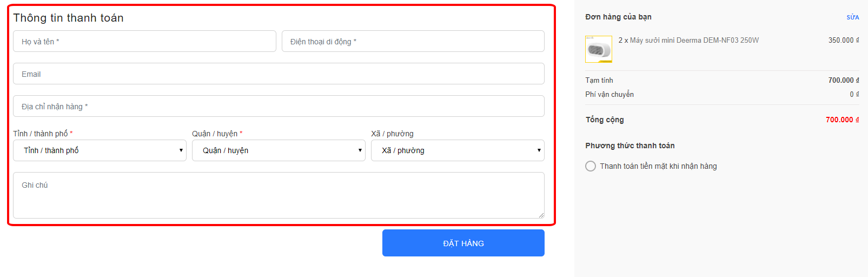The image size is (868, 277).
Task: Click the Máy sưởi mini Deerma product name
Action: coord(694,40)
